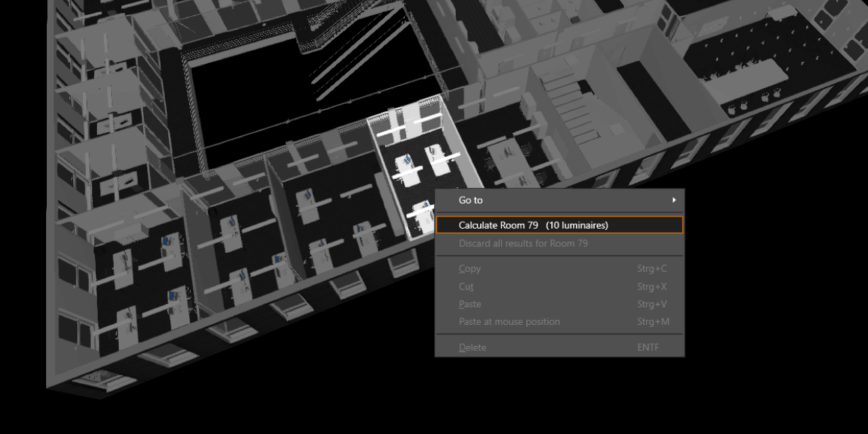
Task: Select Discard all results for Room 79
Action: click(x=523, y=243)
